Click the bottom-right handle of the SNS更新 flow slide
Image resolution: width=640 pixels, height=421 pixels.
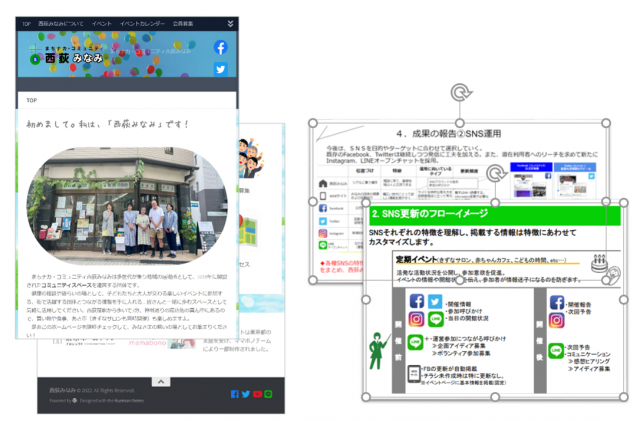coord(624,396)
